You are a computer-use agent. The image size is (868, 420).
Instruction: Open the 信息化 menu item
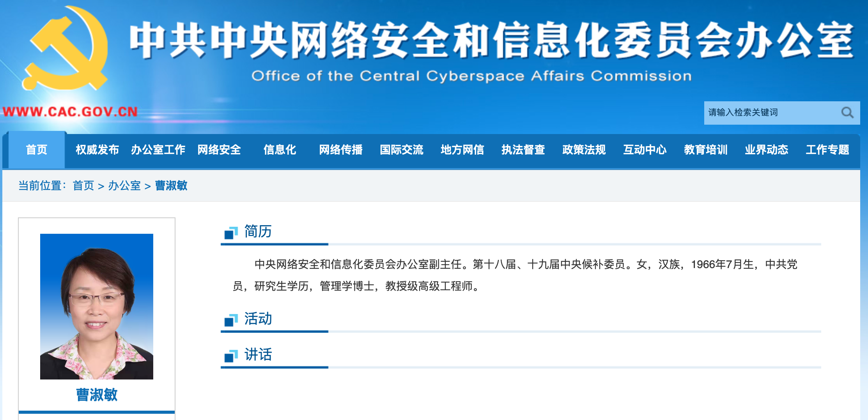280,150
